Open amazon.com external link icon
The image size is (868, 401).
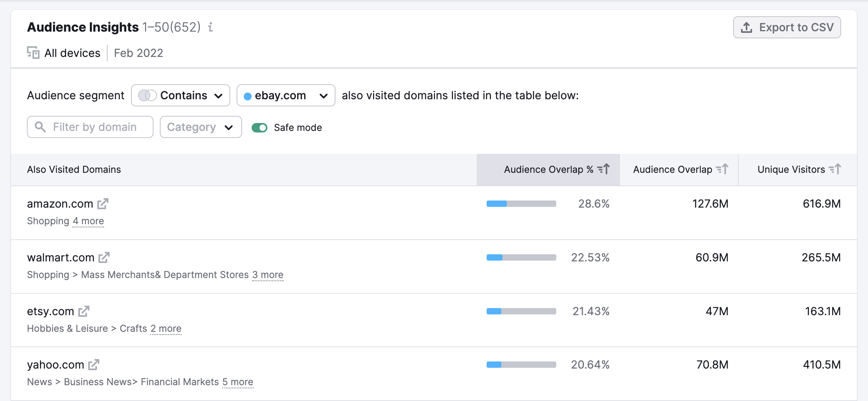[103, 204]
